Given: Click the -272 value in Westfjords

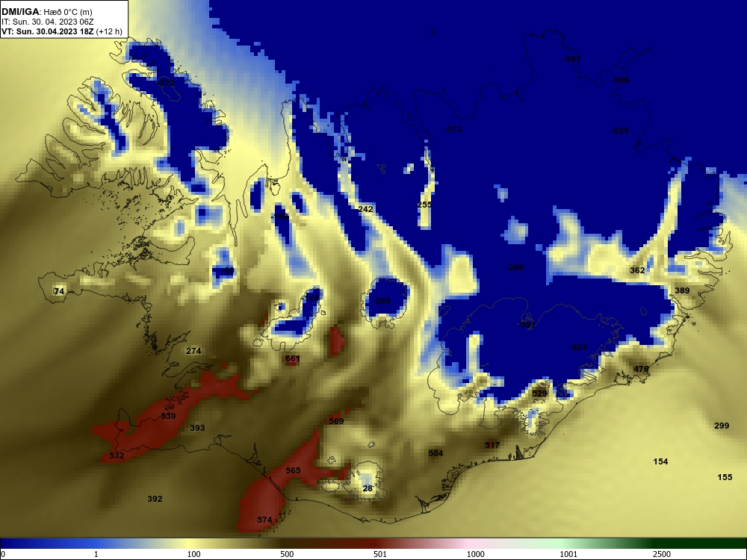Looking at the screenshot, I should coord(166,83).
